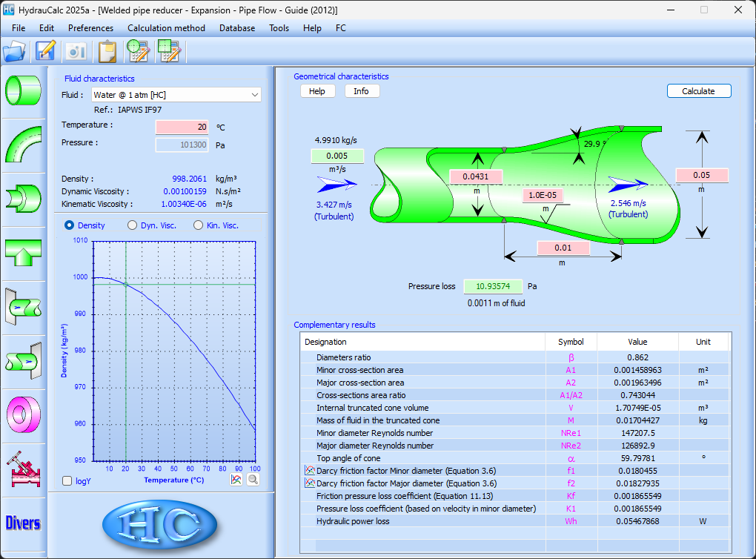Enable the logY checkbox
The height and width of the screenshot is (559, 756).
[x=67, y=481]
